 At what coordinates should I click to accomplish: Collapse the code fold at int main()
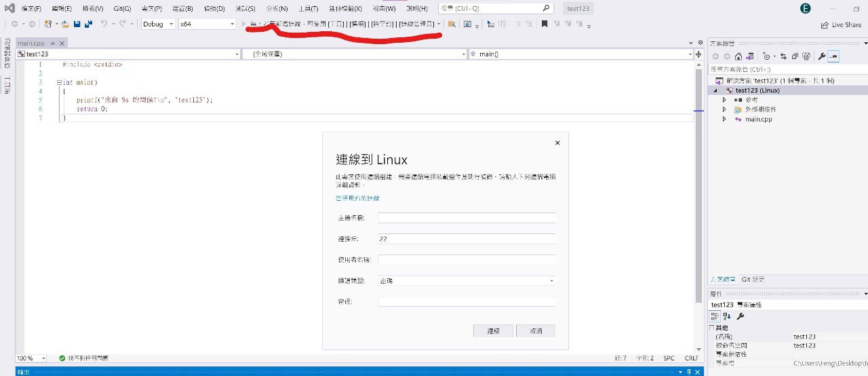[60, 82]
